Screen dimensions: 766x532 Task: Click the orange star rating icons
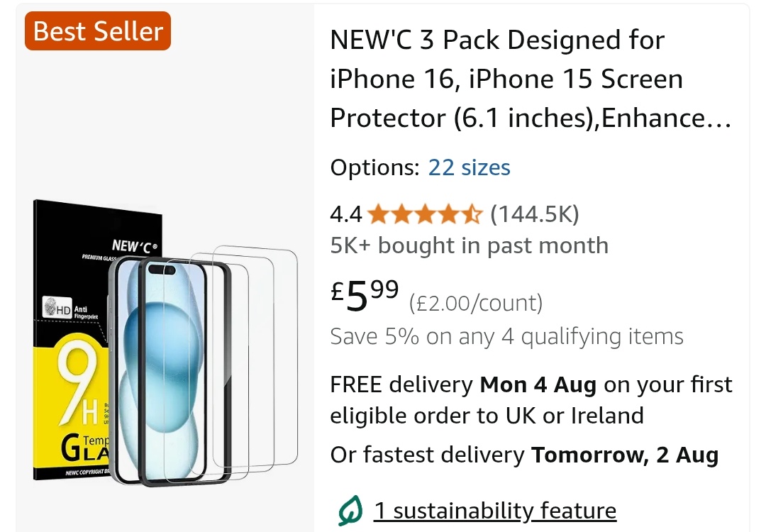425,214
